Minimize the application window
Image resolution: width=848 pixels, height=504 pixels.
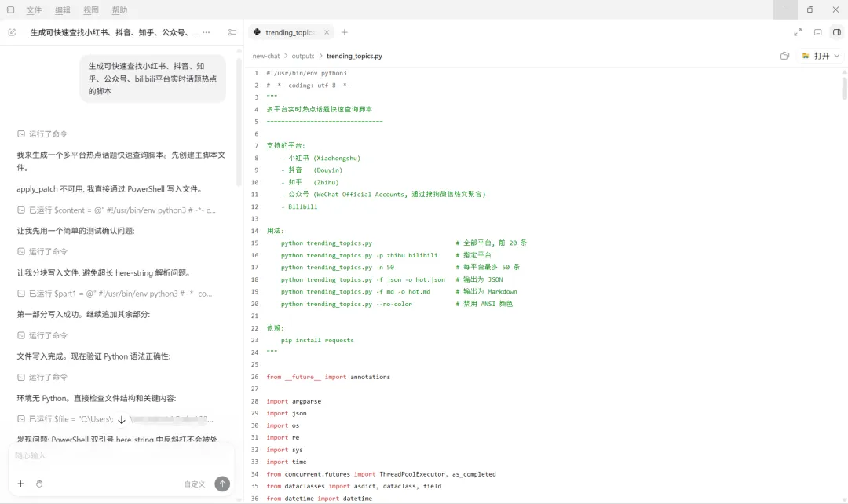click(785, 9)
